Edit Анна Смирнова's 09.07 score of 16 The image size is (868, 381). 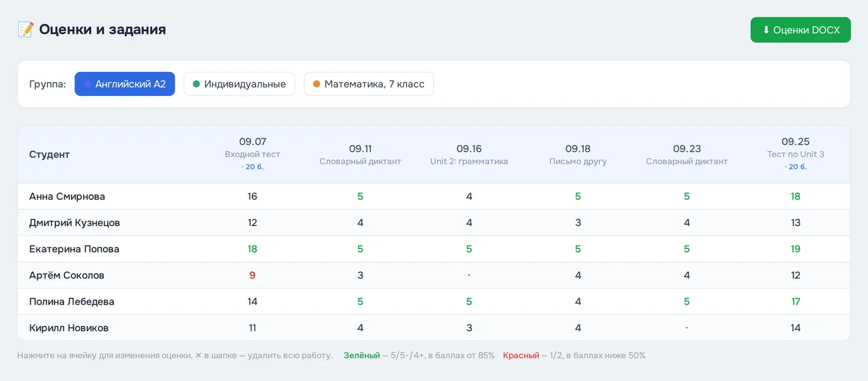click(252, 196)
